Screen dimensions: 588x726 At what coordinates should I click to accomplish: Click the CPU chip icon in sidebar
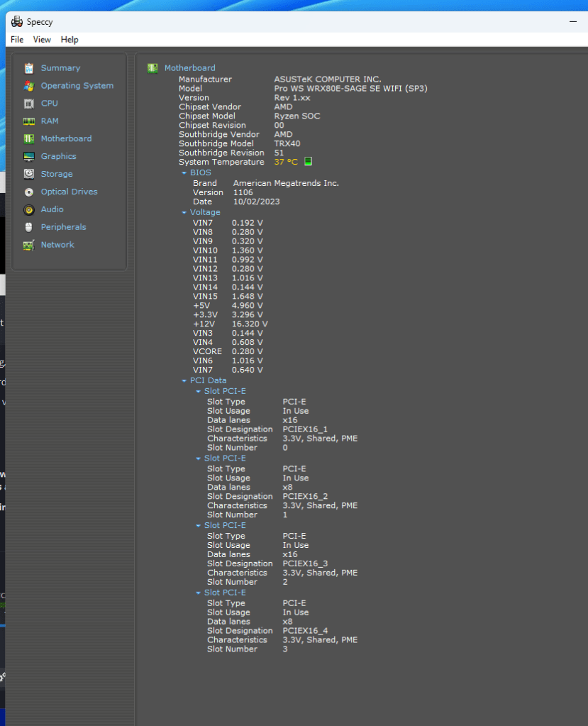[28, 103]
